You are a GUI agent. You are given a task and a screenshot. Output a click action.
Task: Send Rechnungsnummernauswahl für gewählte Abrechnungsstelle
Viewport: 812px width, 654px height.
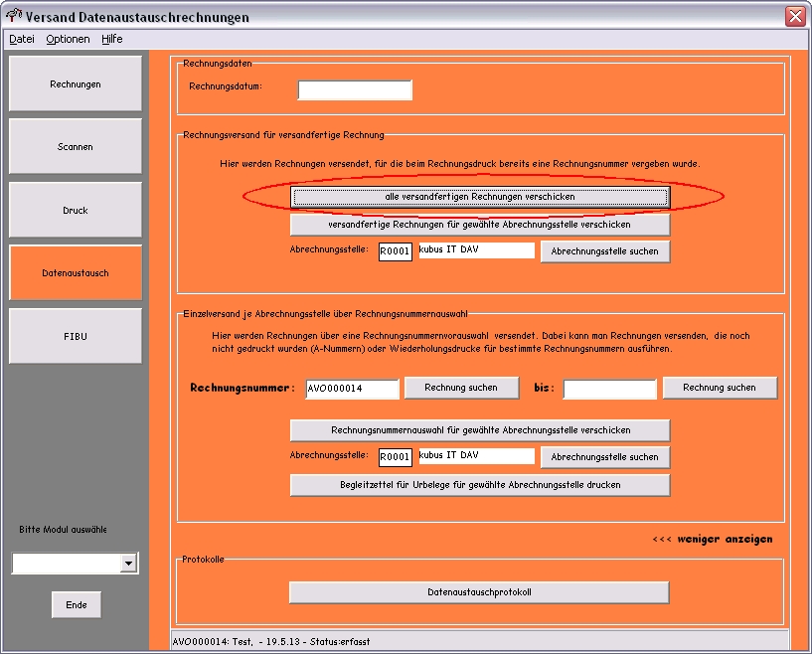coord(480,430)
